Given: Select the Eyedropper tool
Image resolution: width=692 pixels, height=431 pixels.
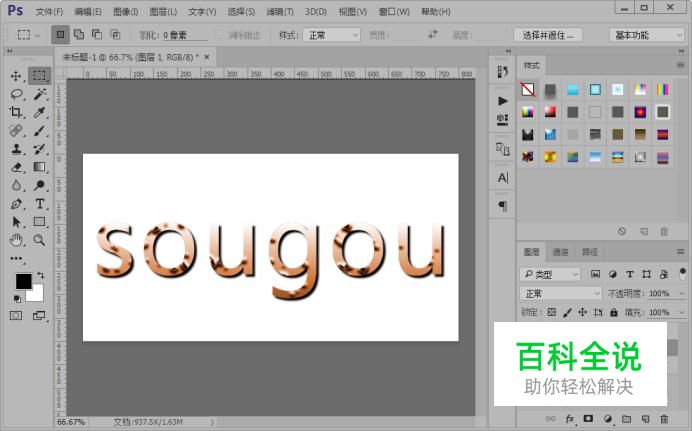Looking at the screenshot, I should pyautogui.click(x=40, y=112).
